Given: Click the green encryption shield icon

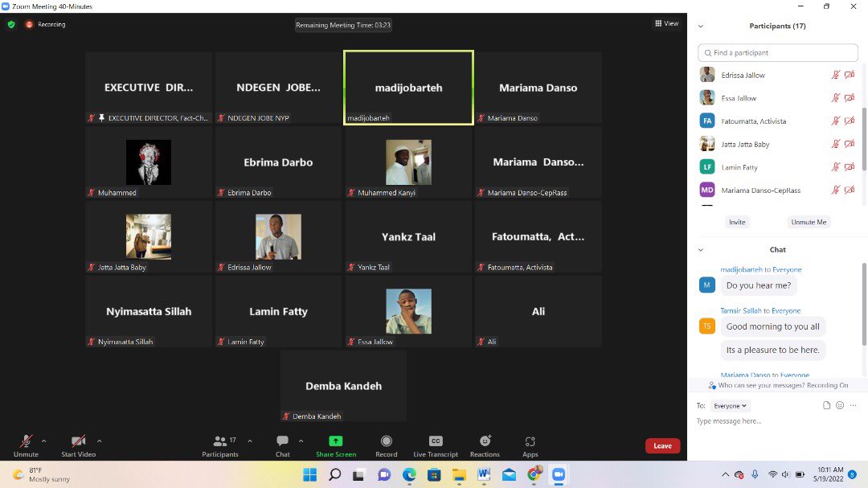Looking at the screenshot, I should pyautogui.click(x=11, y=24).
